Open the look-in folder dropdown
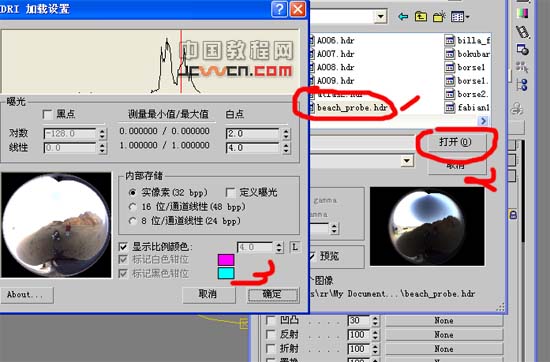The height and width of the screenshot is (362, 550). [380, 16]
